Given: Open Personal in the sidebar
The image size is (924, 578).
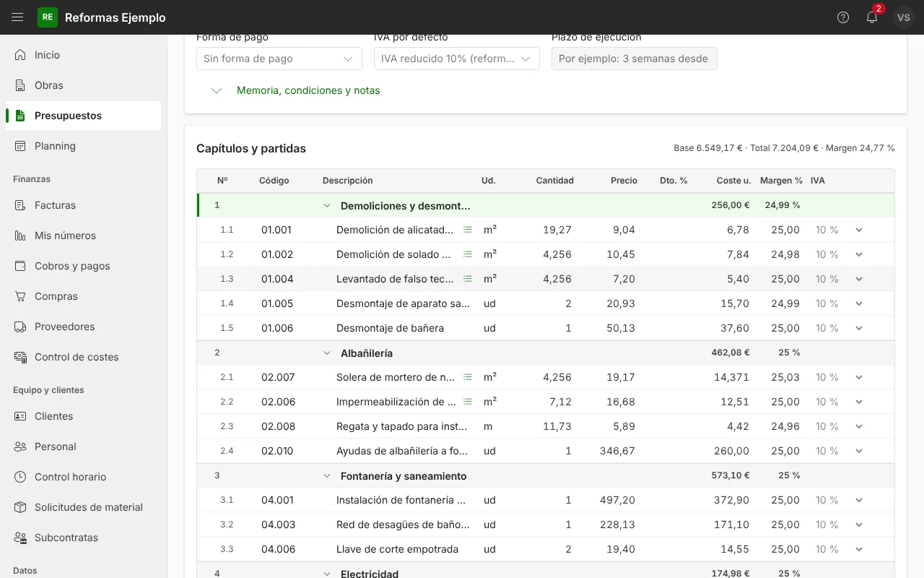Looking at the screenshot, I should tap(83, 447).
